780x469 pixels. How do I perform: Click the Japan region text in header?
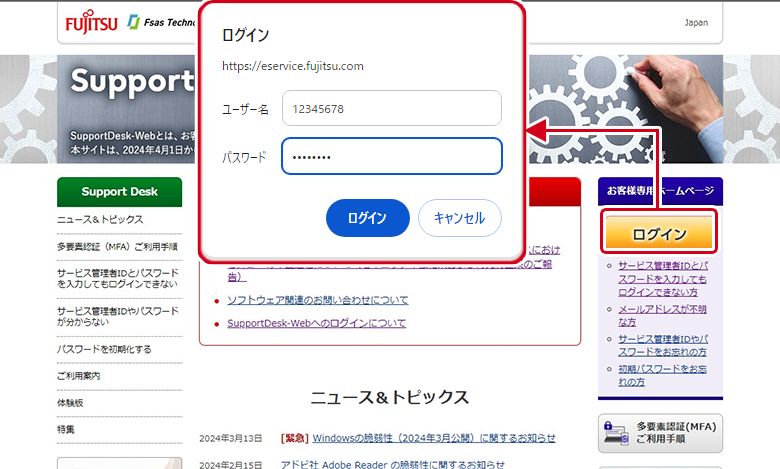click(696, 23)
